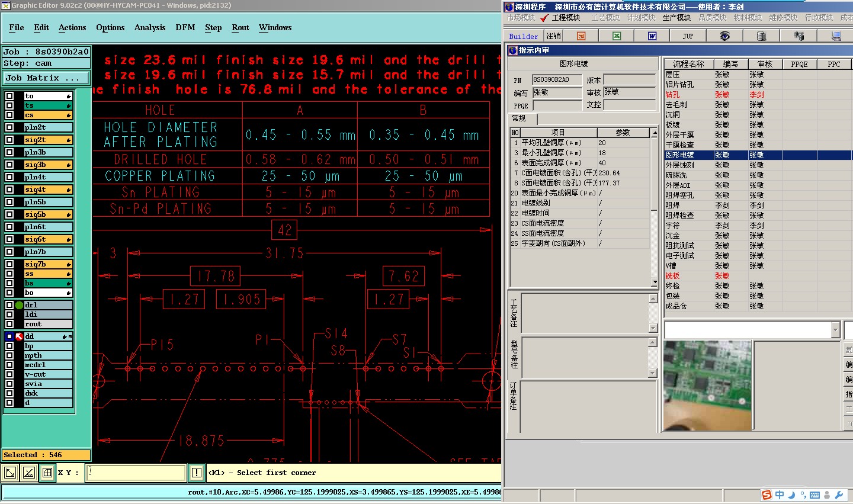
Task: Click the Job Matrix selector button
Action: tap(46, 78)
